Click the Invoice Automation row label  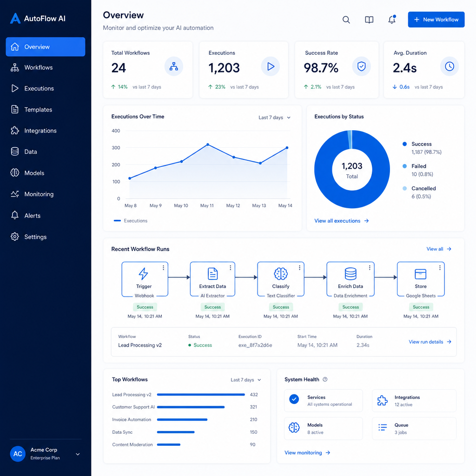tap(132, 420)
